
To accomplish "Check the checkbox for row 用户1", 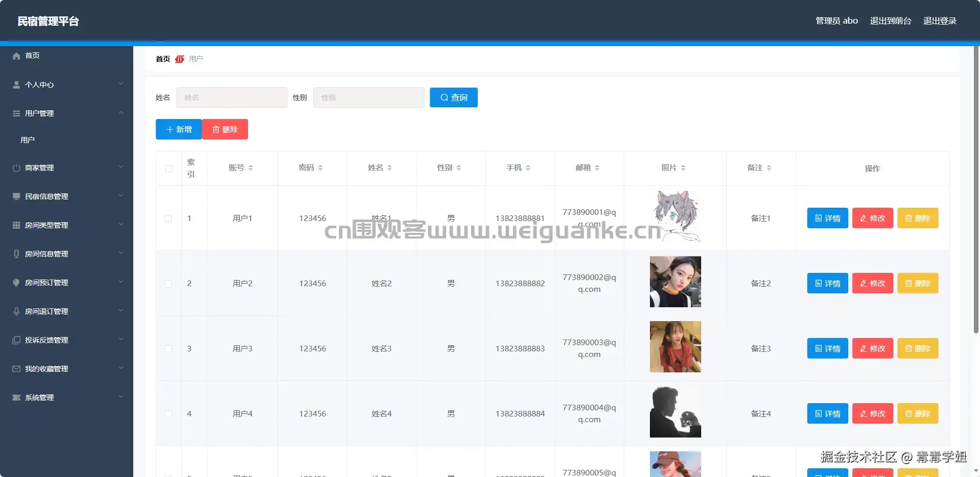I will point(168,218).
